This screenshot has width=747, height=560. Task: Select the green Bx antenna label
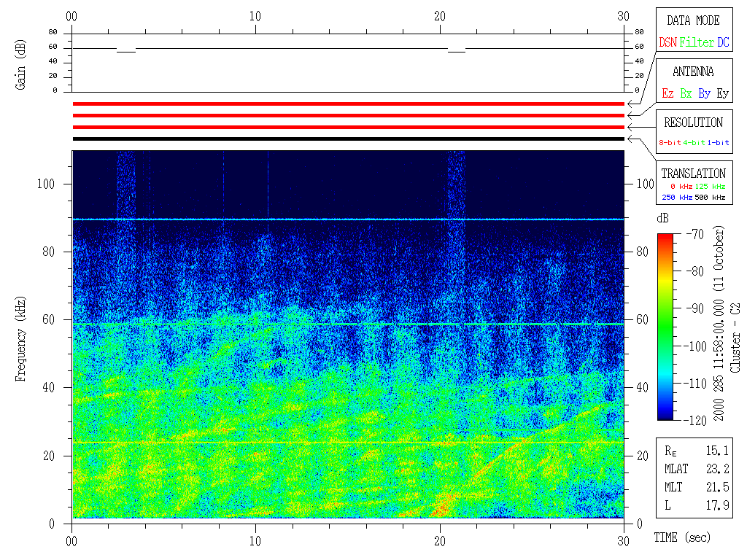686,93
